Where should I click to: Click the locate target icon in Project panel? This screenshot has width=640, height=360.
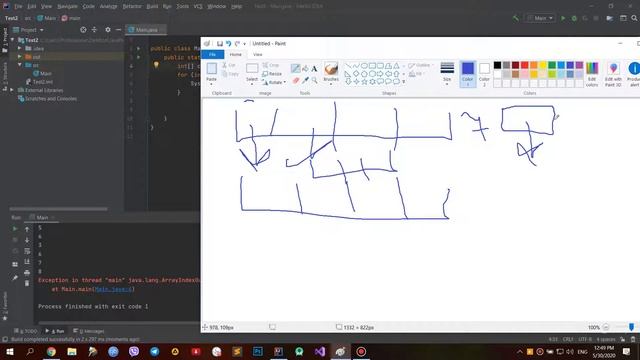tap(83, 30)
